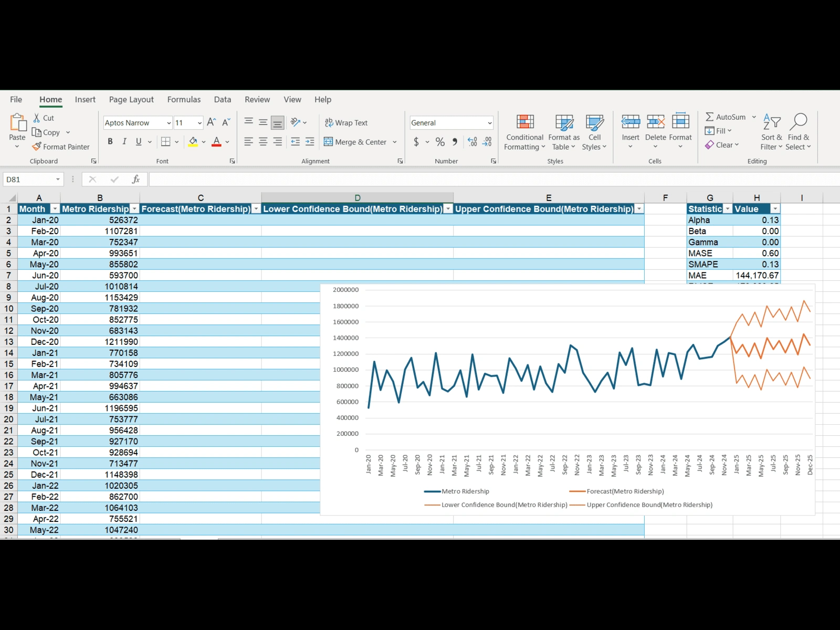840x630 pixels.
Task: Open the Metro Ridership column filter dropdown
Action: 134,209
